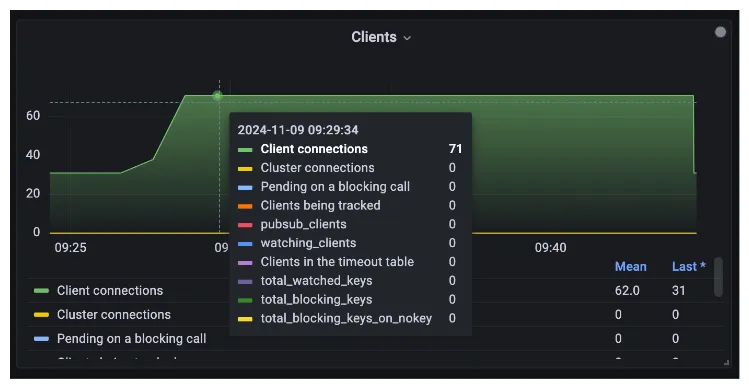Click pubsub_clients in the tooltip
This screenshot has height=388, width=749.
coord(303,224)
